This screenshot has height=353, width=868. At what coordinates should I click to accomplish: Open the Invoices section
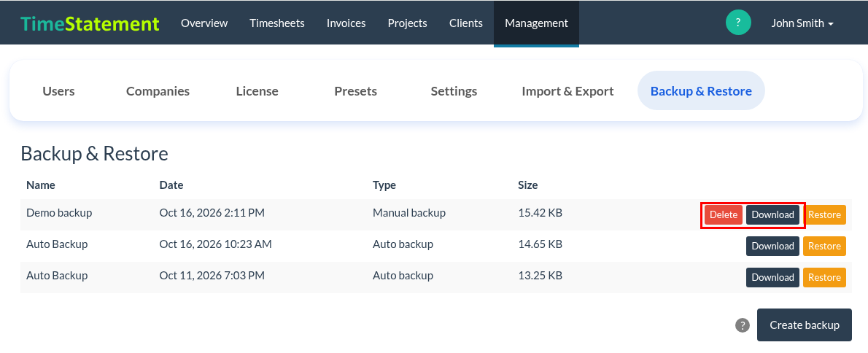pyautogui.click(x=346, y=23)
